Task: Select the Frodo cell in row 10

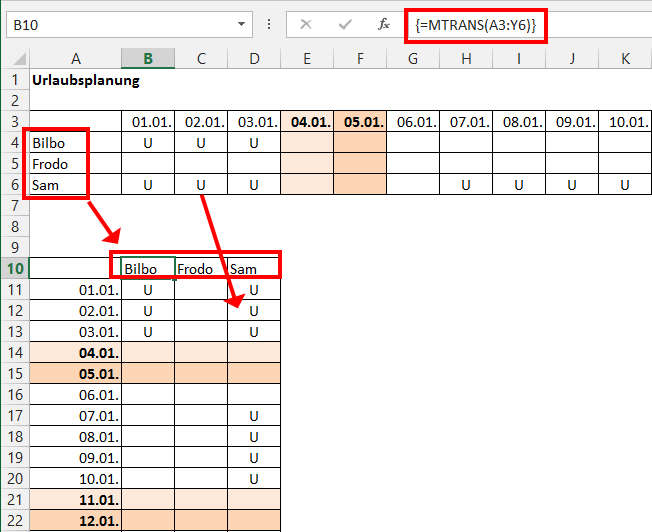Action: coord(201,268)
